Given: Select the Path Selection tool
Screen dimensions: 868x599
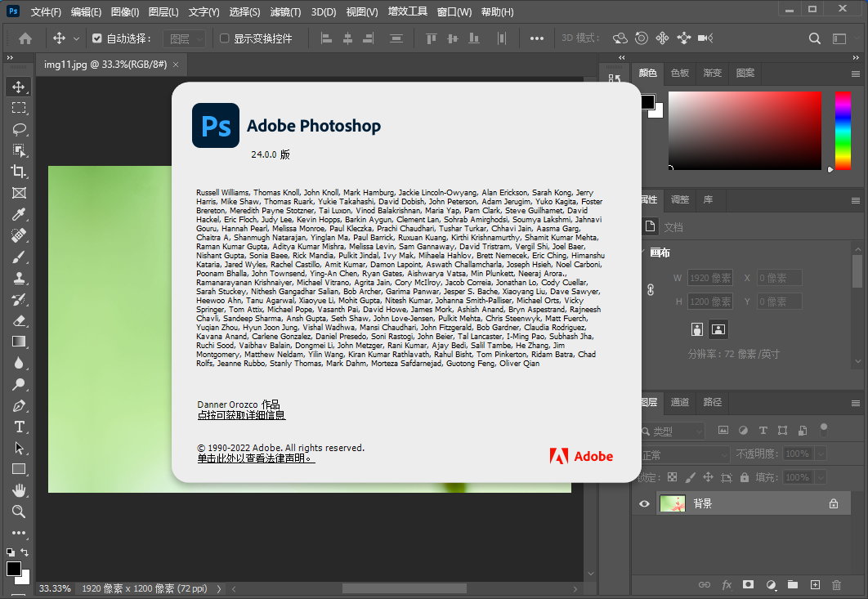Looking at the screenshot, I should pyautogui.click(x=18, y=448).
